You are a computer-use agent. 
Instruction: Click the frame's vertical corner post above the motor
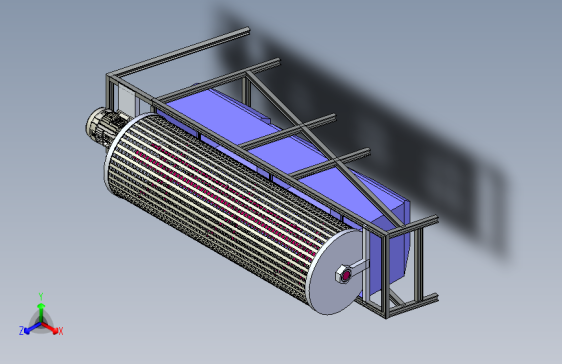109,92
